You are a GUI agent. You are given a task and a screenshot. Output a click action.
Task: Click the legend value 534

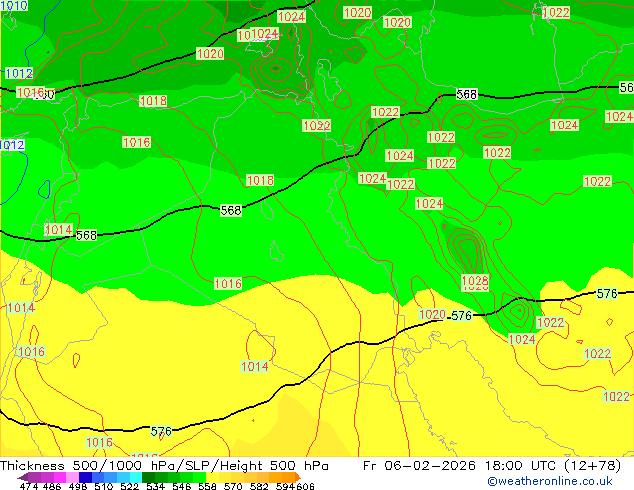(155, 486)
